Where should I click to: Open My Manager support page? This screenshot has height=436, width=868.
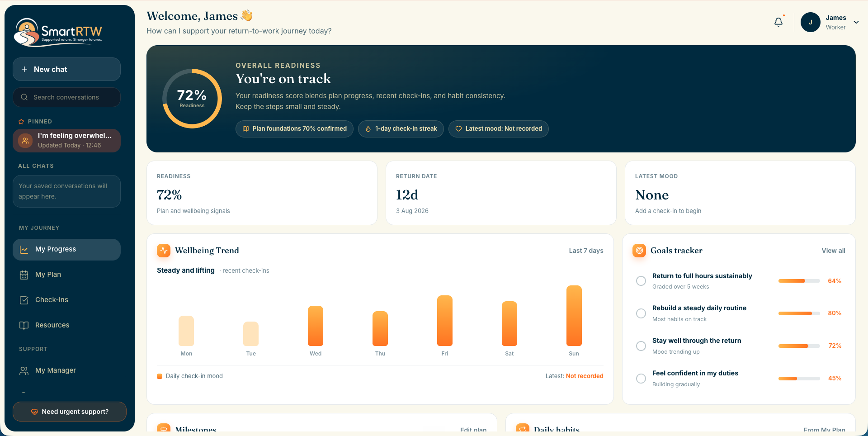pos(66,371)
